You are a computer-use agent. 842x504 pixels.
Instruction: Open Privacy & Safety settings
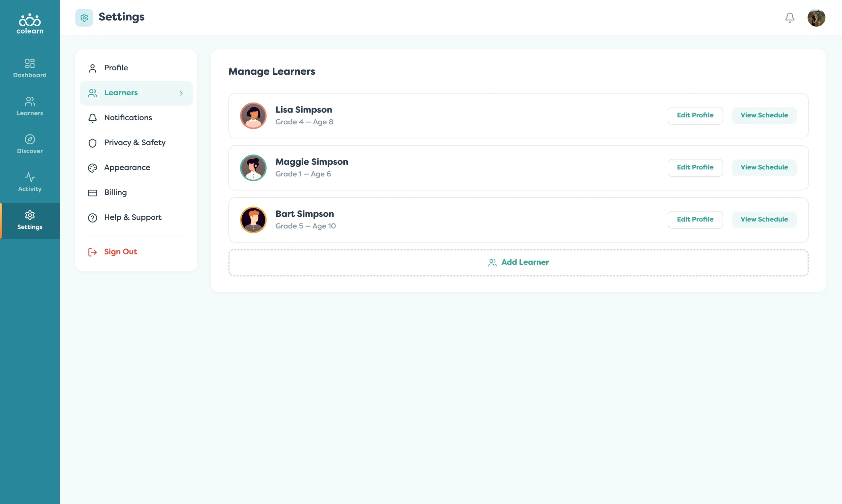[x=136, y=143]
